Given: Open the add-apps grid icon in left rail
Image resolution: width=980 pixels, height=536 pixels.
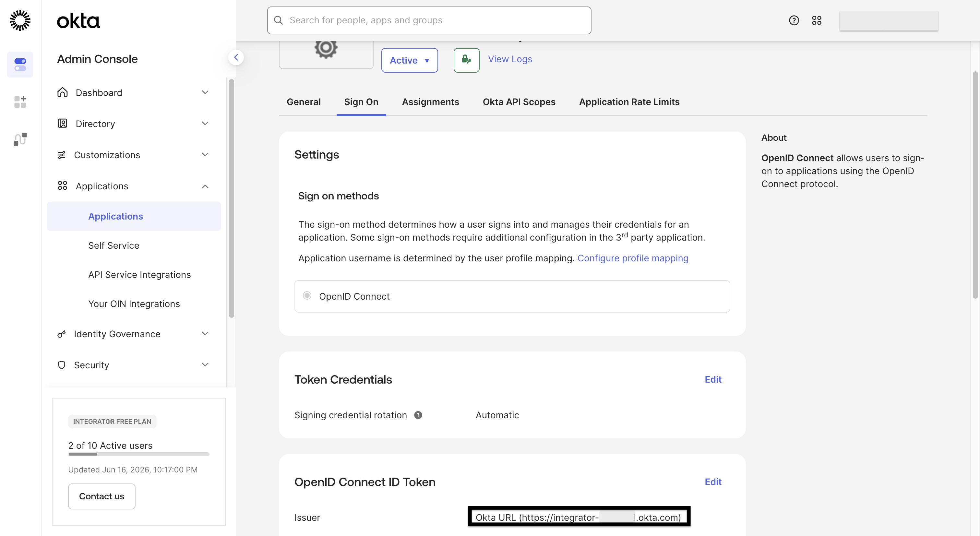Looking at the screenshot, I should [20, 102].
